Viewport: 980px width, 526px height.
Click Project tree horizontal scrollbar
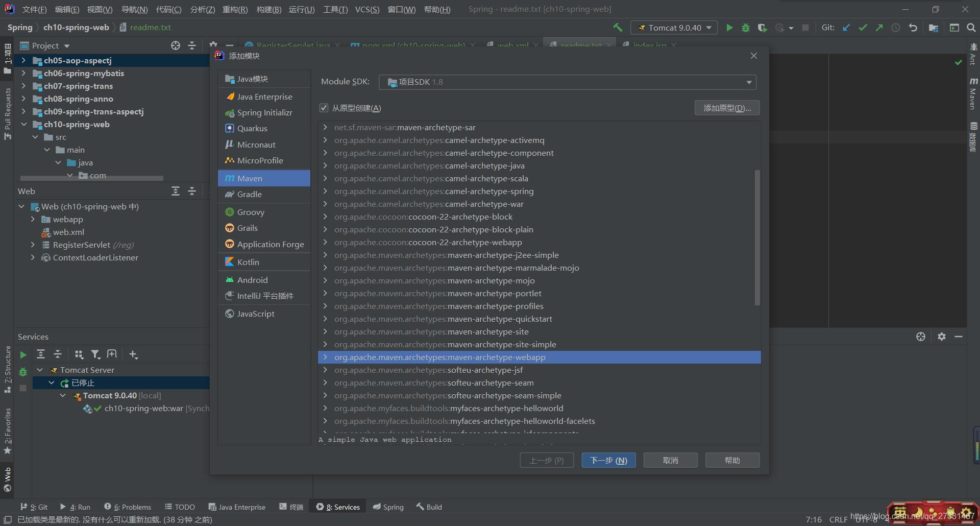click(x=92, y=178)
